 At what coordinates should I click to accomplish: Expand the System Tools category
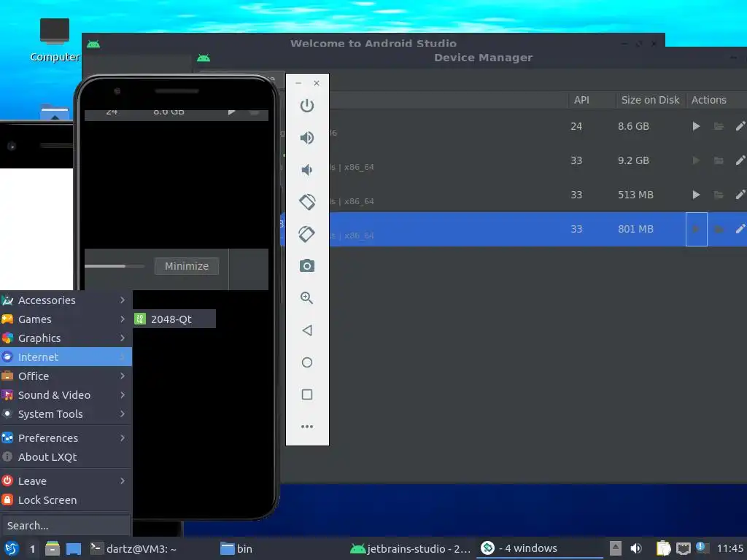66,414
